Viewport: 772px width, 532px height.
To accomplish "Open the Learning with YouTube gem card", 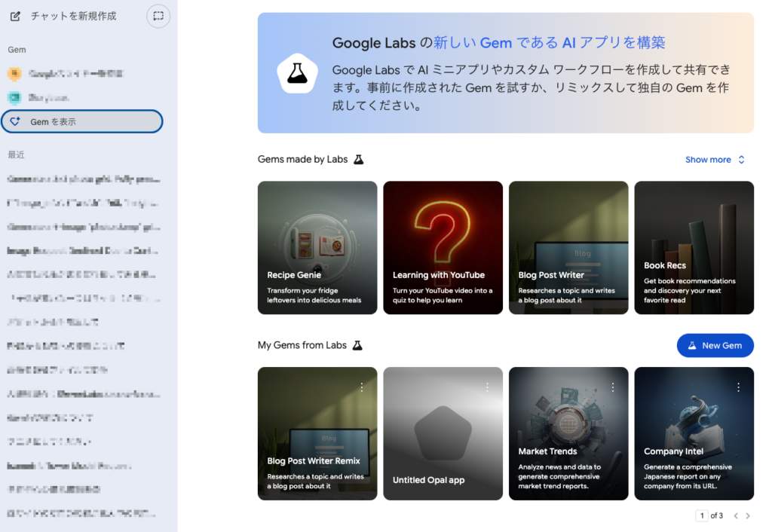I will click(x=443, y=247).
